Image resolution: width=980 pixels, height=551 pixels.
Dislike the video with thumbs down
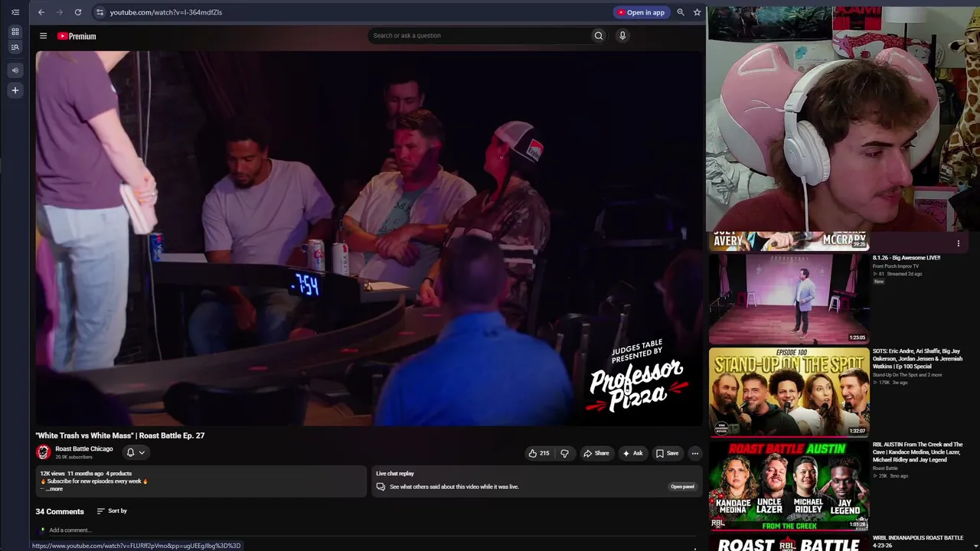click(565, 453)
